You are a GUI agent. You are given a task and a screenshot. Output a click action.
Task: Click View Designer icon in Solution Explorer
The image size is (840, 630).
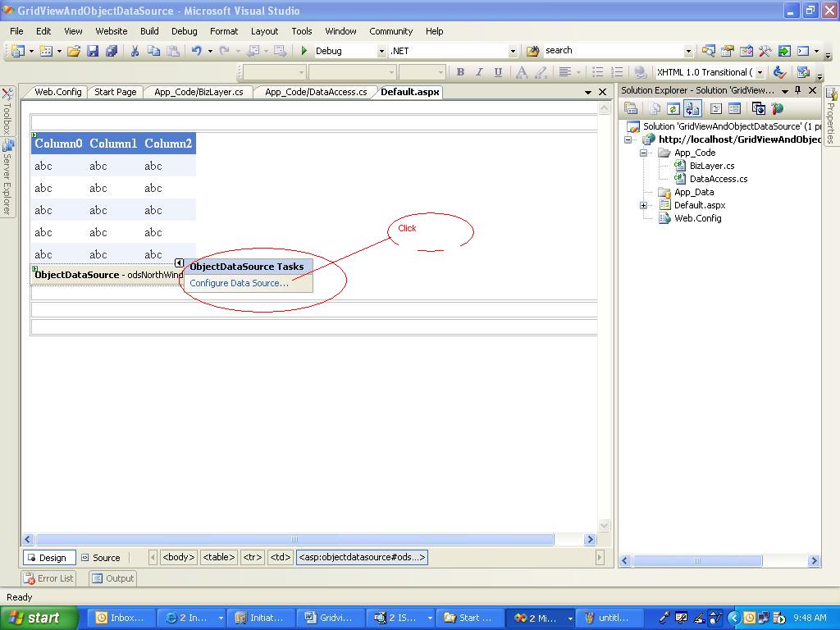point(734,109)
